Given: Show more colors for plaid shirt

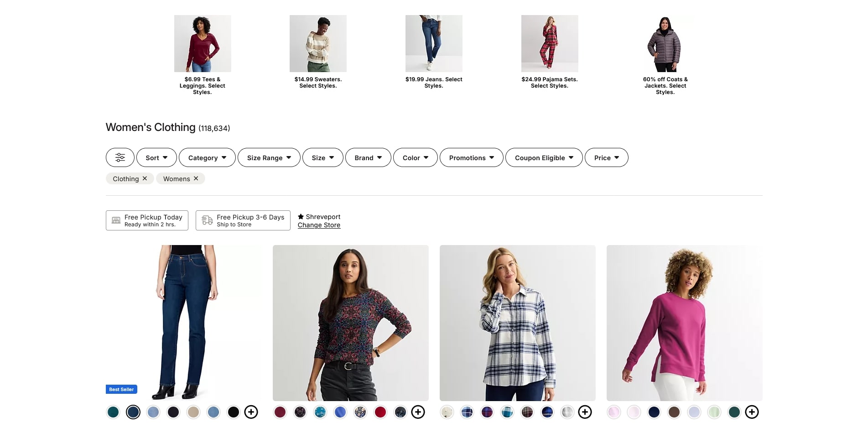Looking at the screenshot, I should tap(585, 412).
